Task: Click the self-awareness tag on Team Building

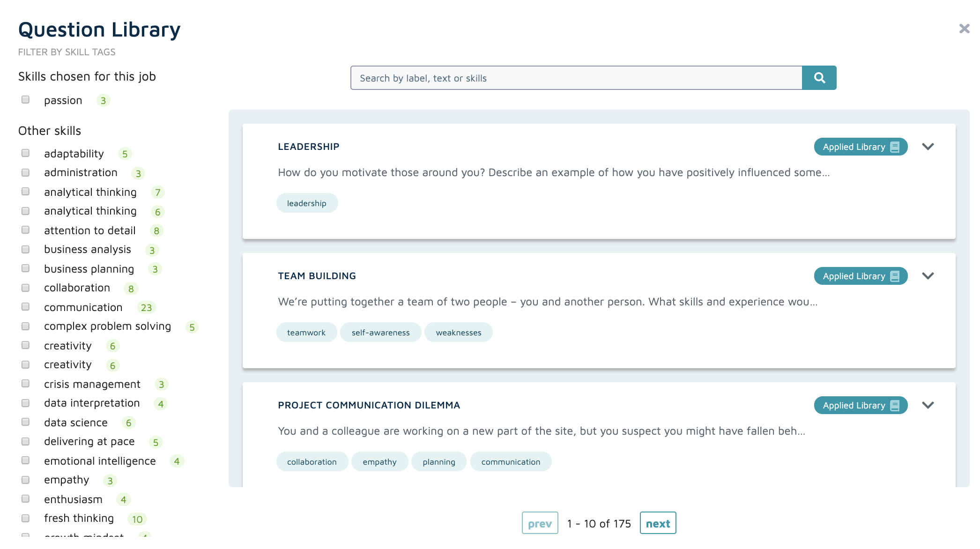Action: [x=380, y=333]
